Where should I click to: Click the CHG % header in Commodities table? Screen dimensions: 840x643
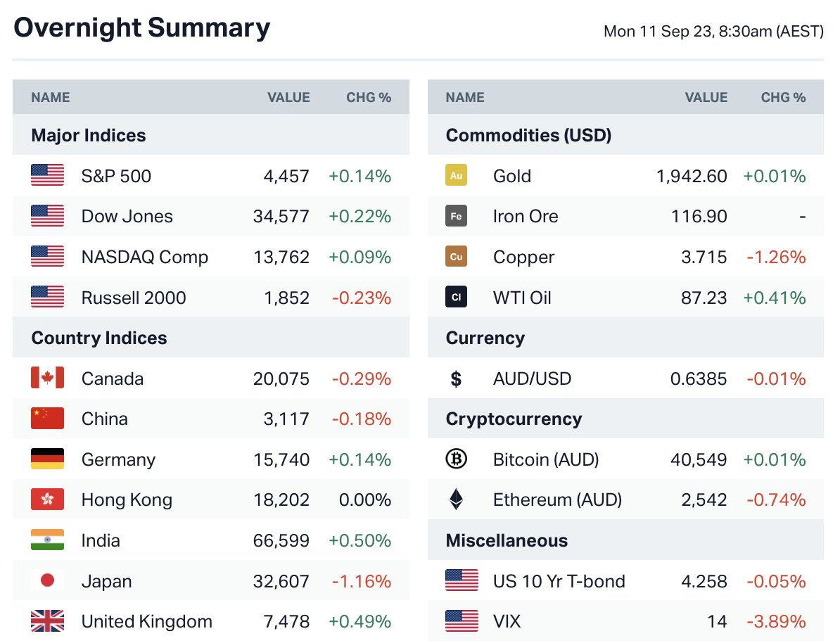[783, 98]
